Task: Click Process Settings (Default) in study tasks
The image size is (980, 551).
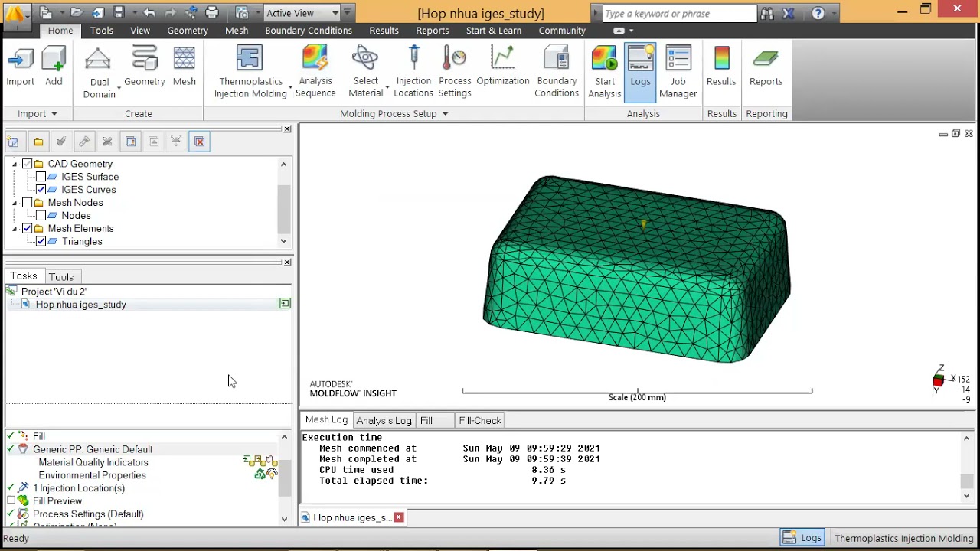Action: pyautogui.click(x=88, y=514)
